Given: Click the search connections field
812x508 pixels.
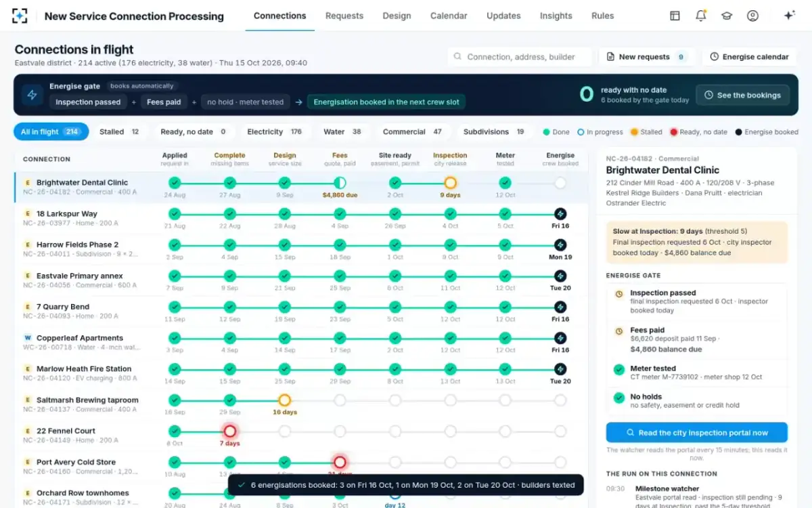Looking at the screenshot, I should click(519, 57).
